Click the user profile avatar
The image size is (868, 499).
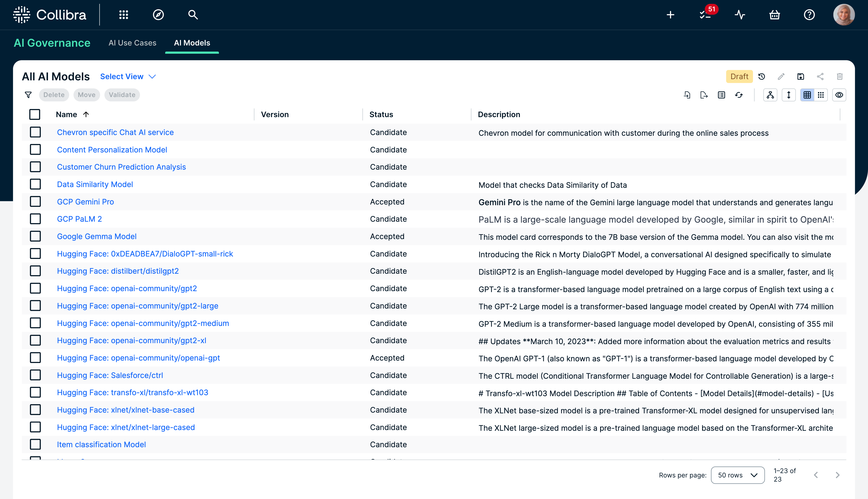pos(844,15)
